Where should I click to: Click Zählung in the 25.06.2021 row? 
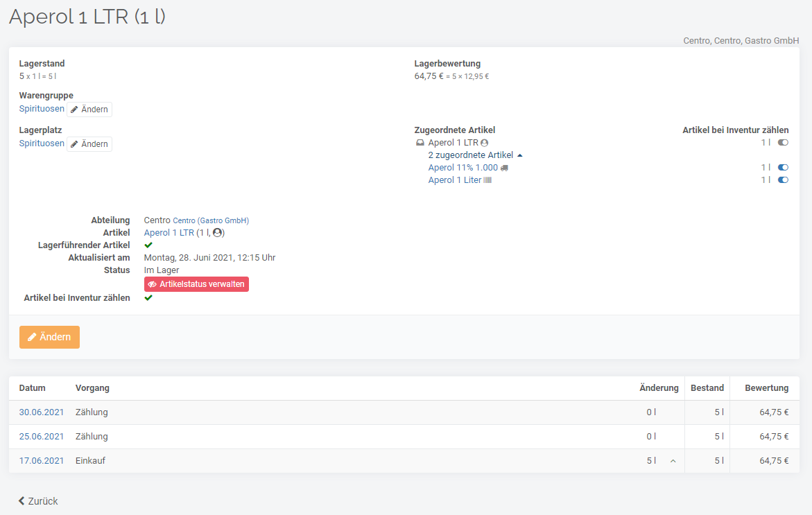pos(92,437)
